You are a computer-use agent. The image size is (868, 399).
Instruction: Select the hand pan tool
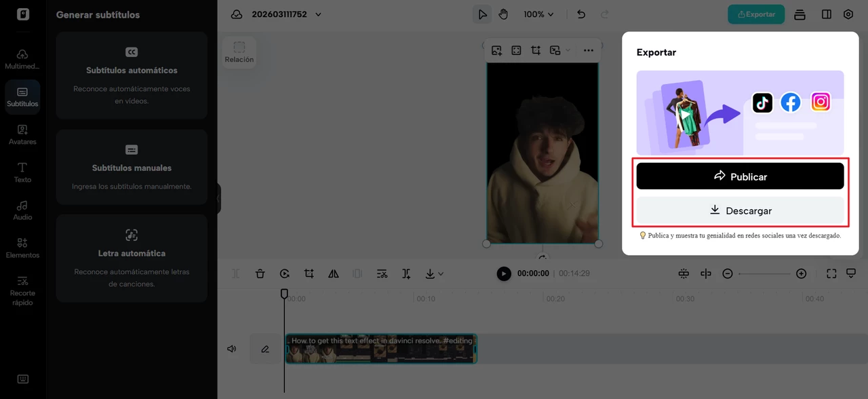tap(503, 14)
